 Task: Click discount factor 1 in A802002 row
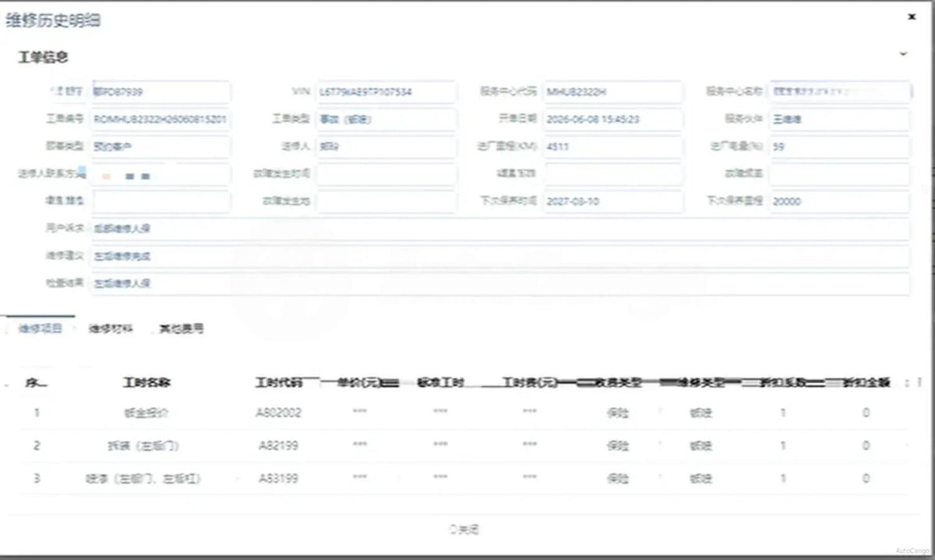point(783,412)
